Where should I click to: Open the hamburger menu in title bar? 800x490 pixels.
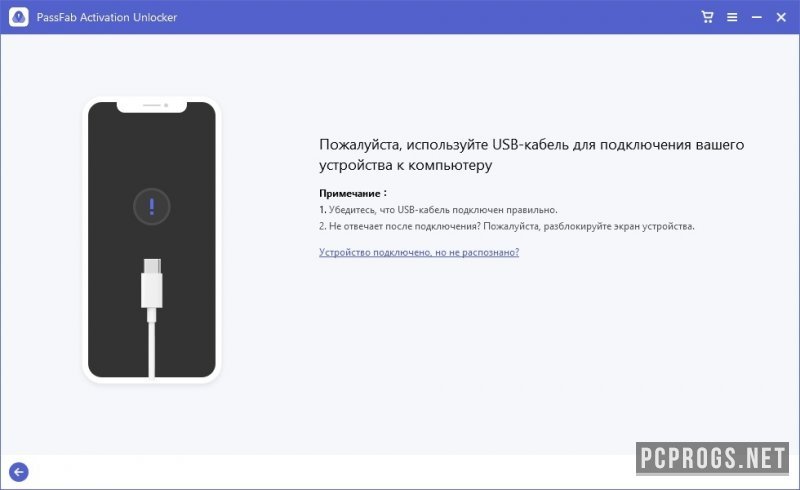(x=732, y=17)
